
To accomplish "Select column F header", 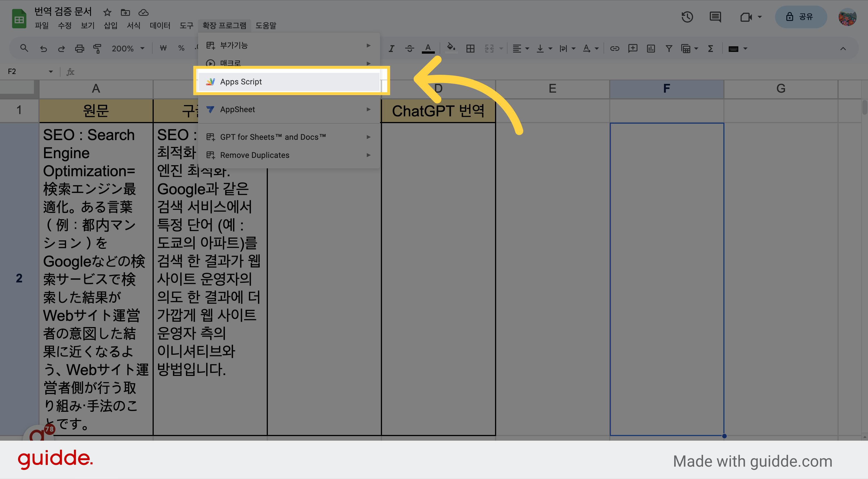I will pos(667,89).
